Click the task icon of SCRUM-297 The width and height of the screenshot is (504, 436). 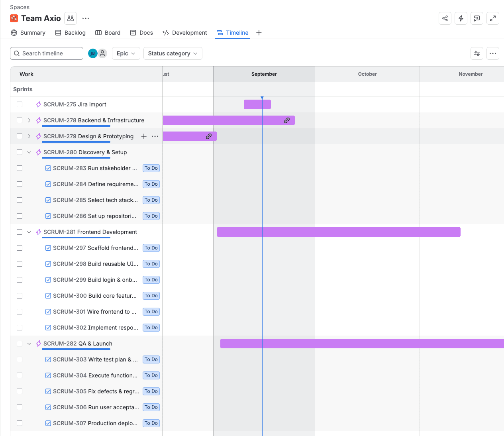(48, 248)
